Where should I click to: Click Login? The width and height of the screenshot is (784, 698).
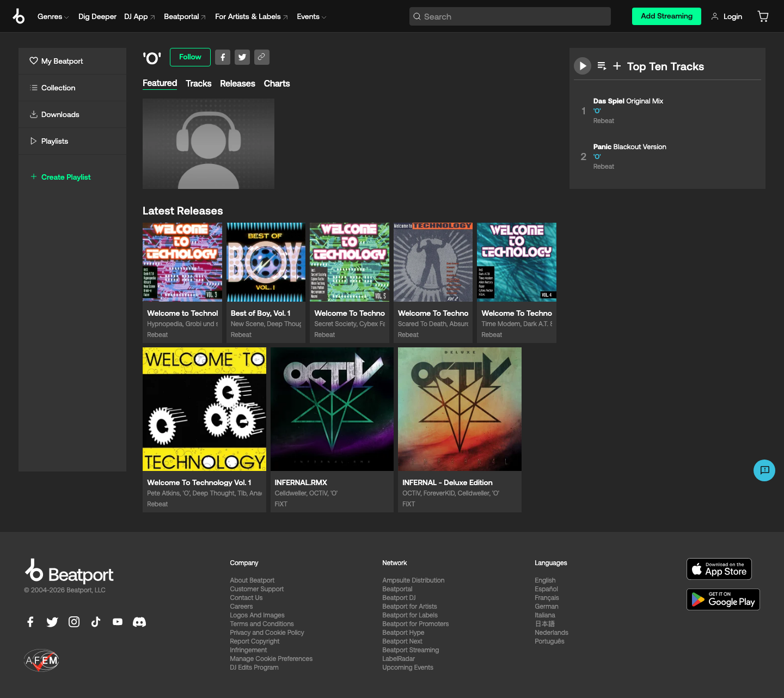click(x=726, y=17)
